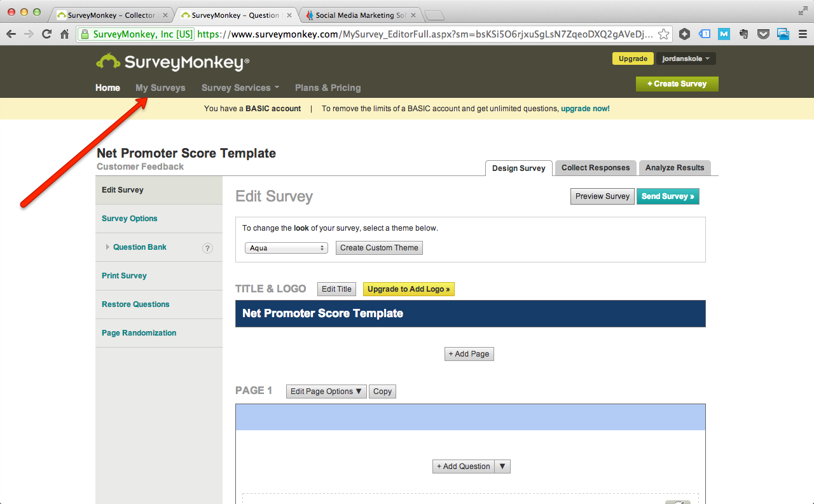Screen dimensions: 814x504
Task: Open the Pocket extension icon
Action: [x=764, y=34]
